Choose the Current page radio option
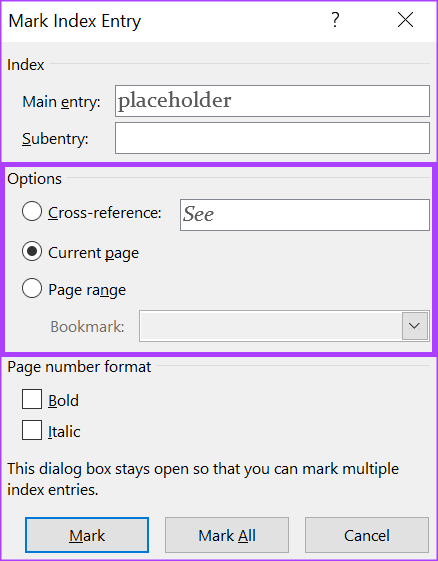This screenshot has width=438, height=561. point(32,252)
